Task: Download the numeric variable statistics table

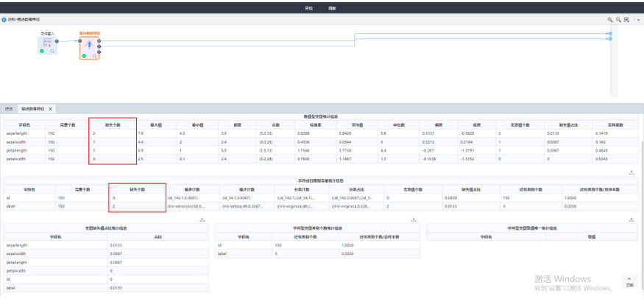Action: (x=631, y=172)
